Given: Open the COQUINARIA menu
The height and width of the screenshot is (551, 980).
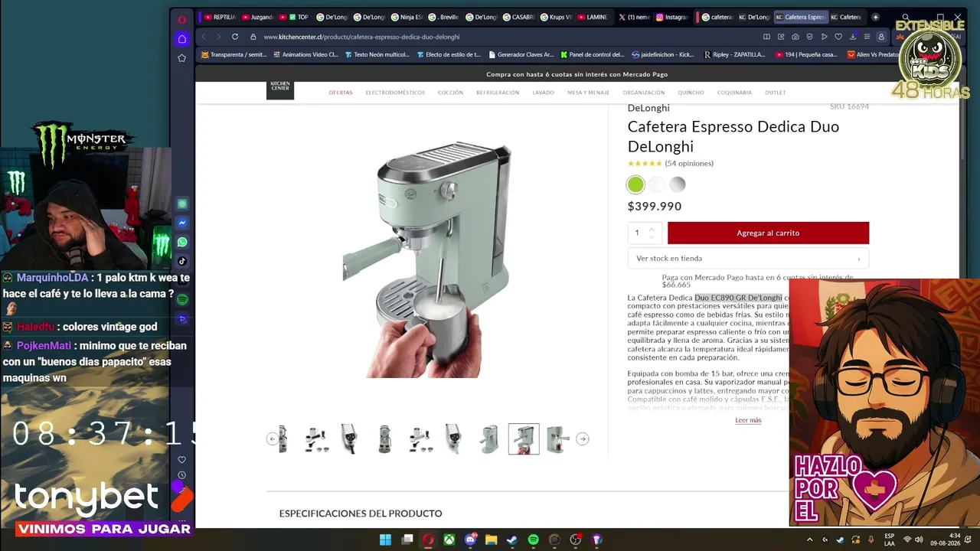Looking at the screenshot, I should click(x=734, y=93).
